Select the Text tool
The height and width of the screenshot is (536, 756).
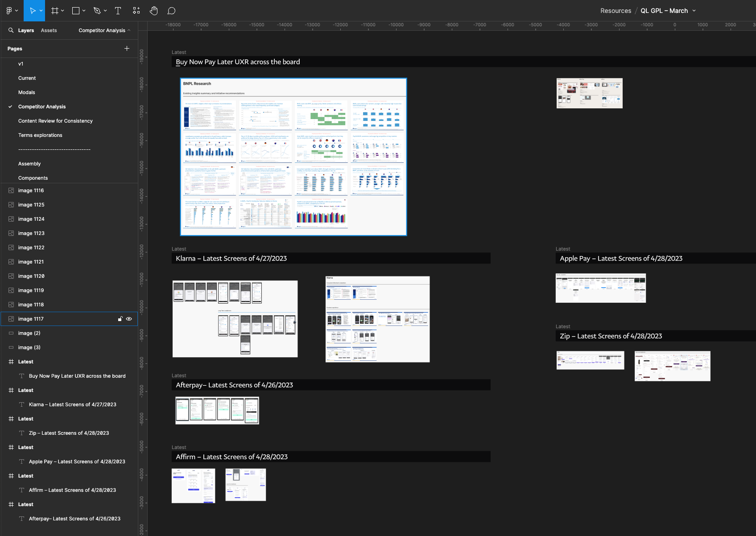[x=118, y=11]
